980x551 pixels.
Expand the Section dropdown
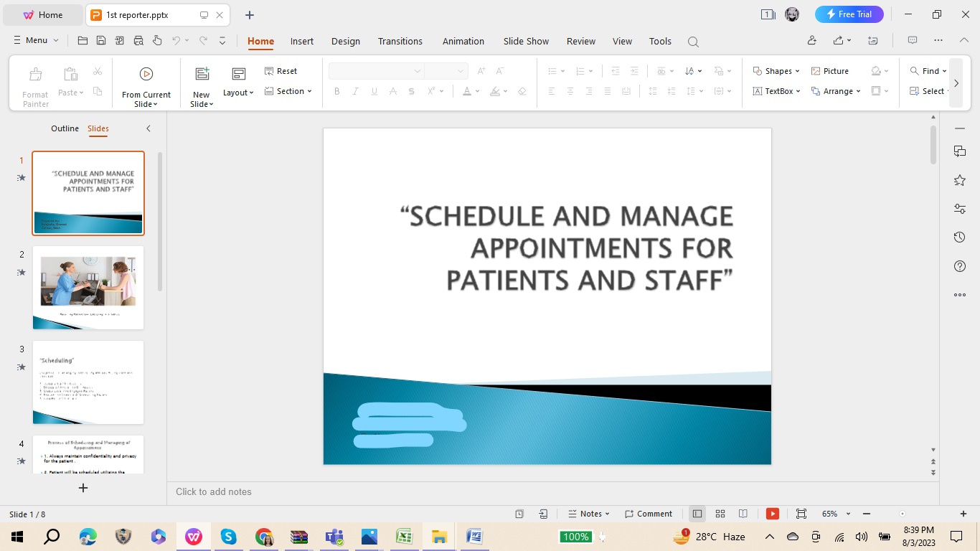click(288, 91)
